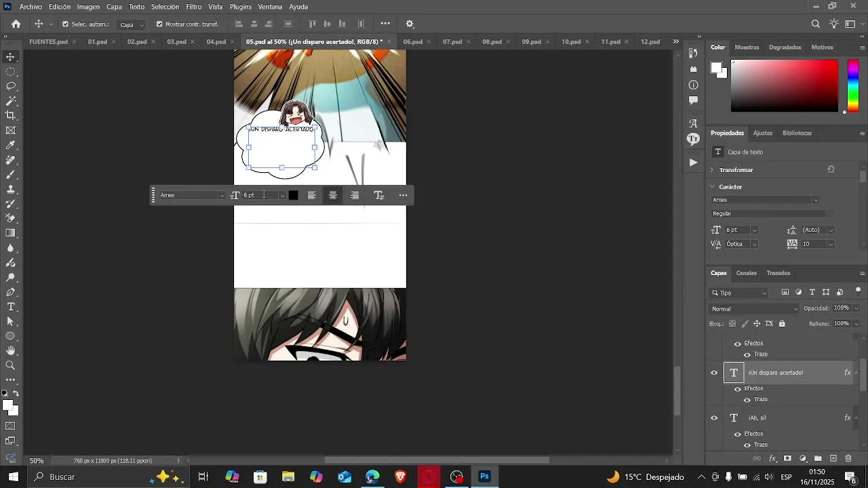Viewport: 868px width, 488px height.
Task: Hide Trazo effect under ¡Un disparo acertado!
Action: 747,400
